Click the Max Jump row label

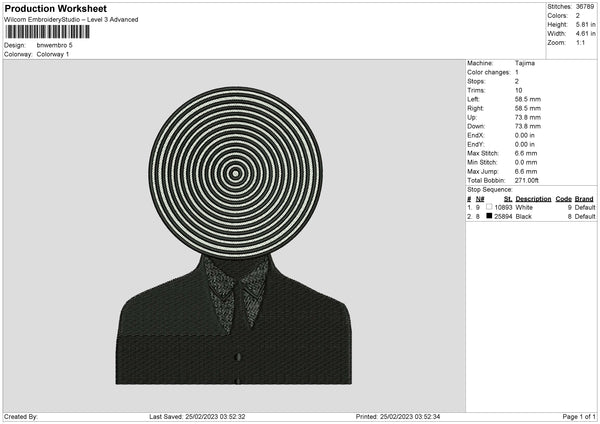coord(483,171)
